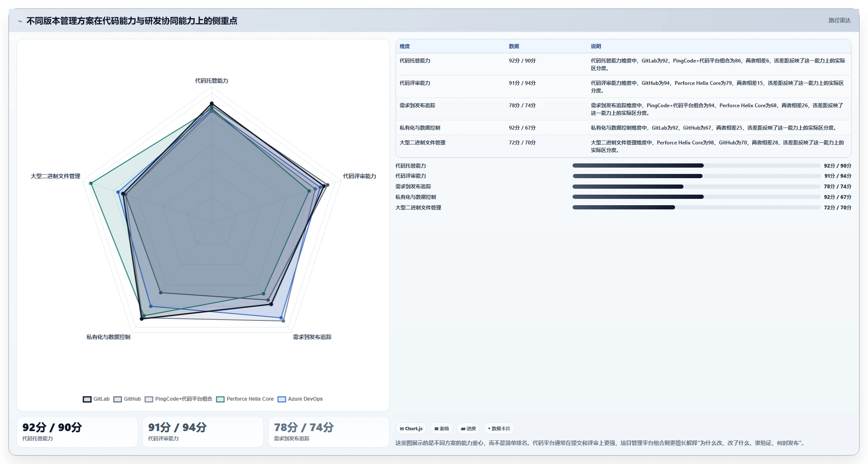Select the 代码托管能力 table row cell
The height and width of the screenshot is (464, 868).
[415, 61]
